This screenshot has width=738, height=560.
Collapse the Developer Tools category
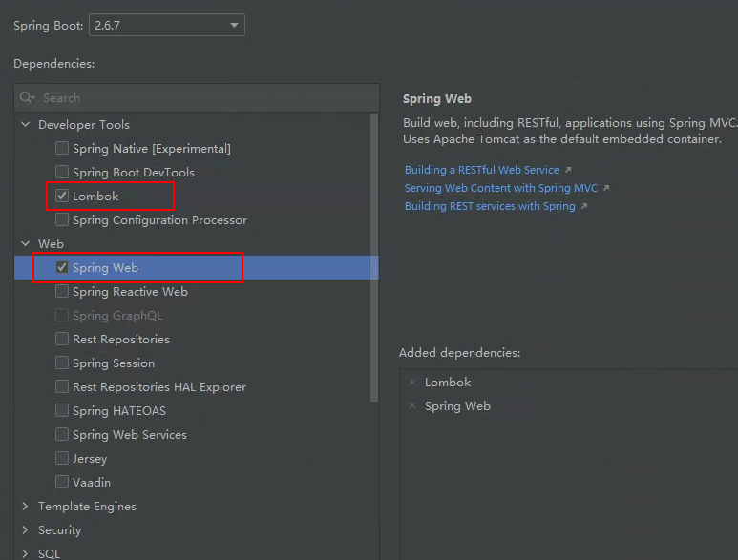[x=25, y=125]
